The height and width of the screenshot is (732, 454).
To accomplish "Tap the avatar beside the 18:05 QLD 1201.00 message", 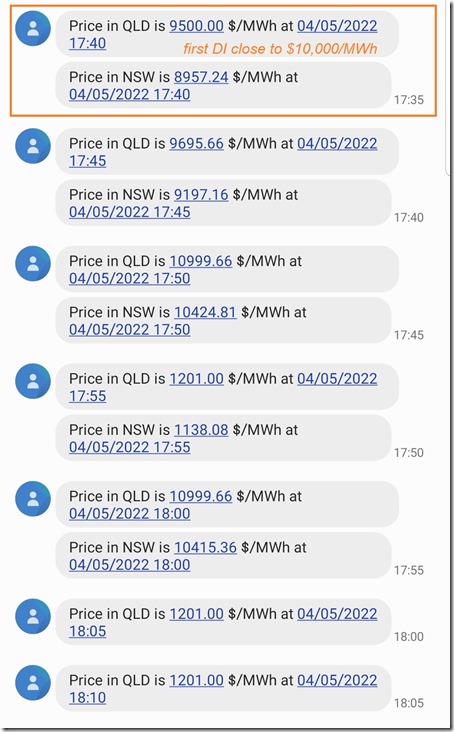I will pyautogui.click(x=33, y=616).
